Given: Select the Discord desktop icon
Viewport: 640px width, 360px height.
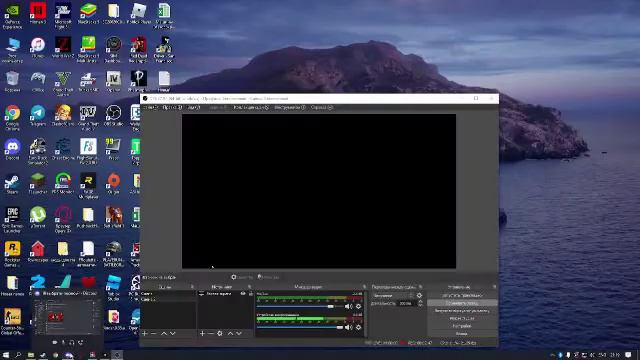Looking at the screenshot, I should point(12,150).
